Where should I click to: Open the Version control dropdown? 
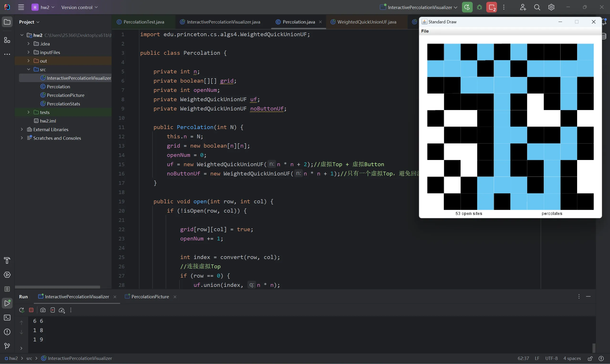coord(79,7)
